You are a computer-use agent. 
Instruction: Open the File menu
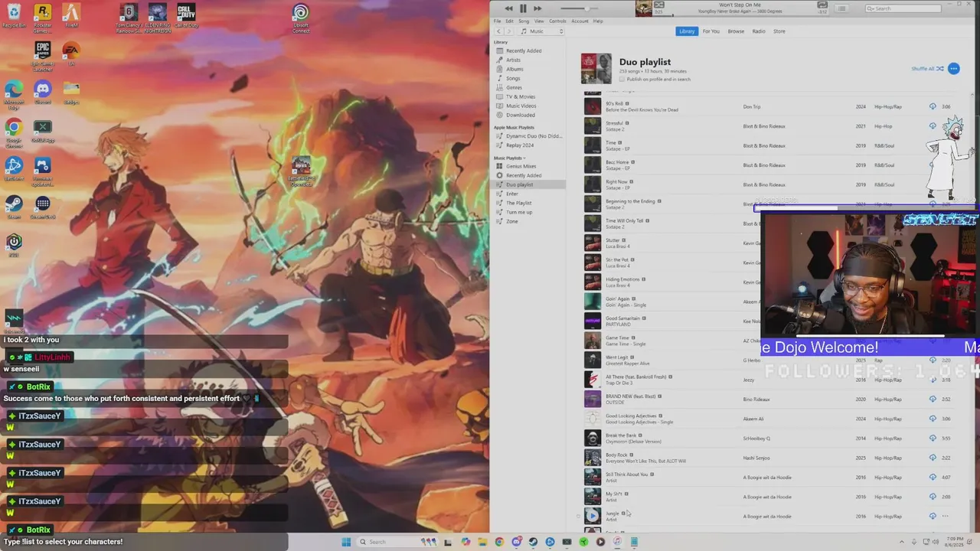pyautogui.click(x=498, y=21)
